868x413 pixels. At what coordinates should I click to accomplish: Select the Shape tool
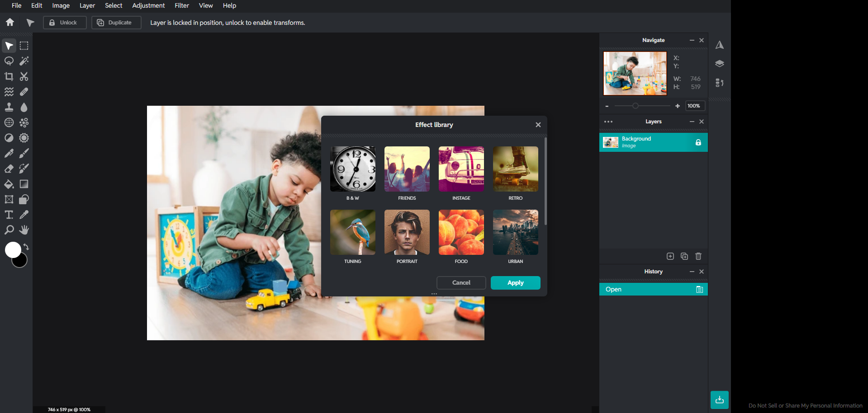(x=24, y=199)
